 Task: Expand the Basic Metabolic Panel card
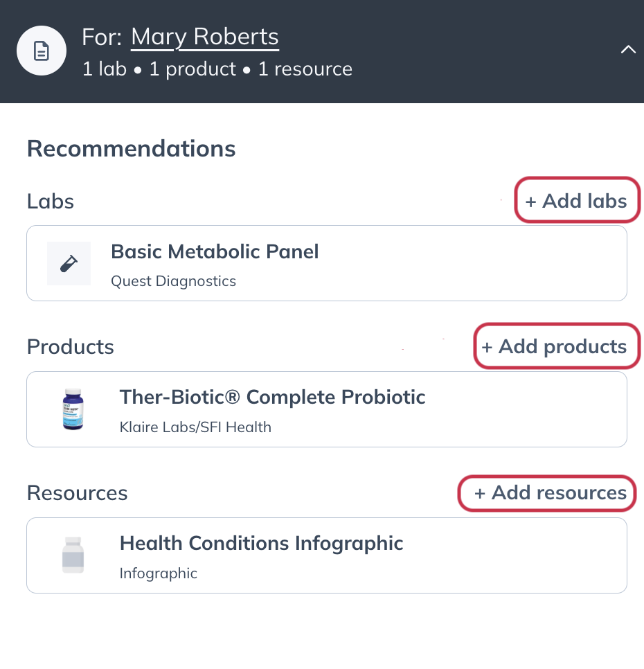pyautogui.click(x=327, y=263)
